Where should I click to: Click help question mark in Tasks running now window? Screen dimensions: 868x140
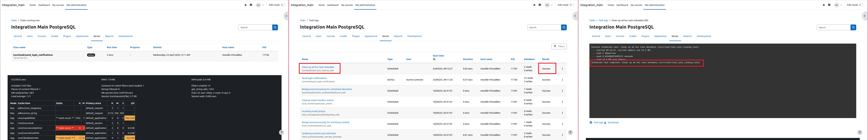click(x=281, y=133)
